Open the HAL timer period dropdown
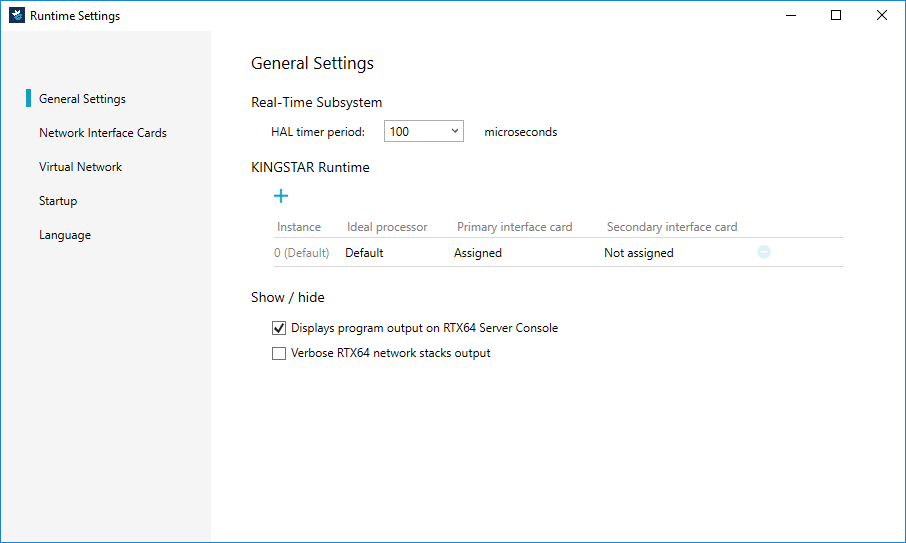This screenshot has width=906, height=543. pos(423,132)
